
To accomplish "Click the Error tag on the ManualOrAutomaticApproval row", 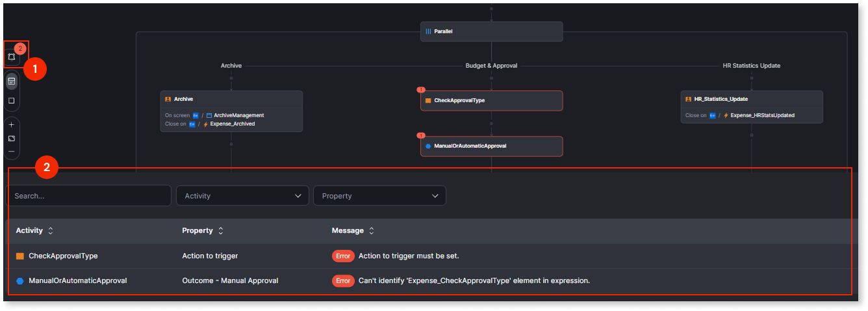I will 343,281.
